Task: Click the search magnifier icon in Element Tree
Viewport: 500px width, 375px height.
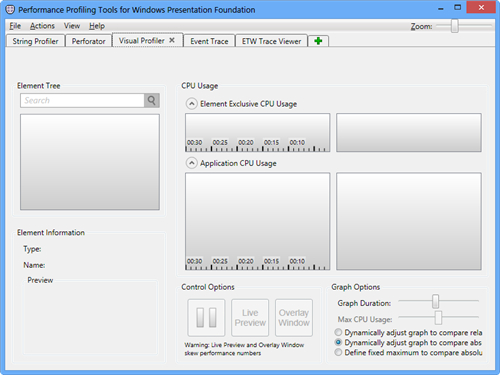Action: point(152,100)
